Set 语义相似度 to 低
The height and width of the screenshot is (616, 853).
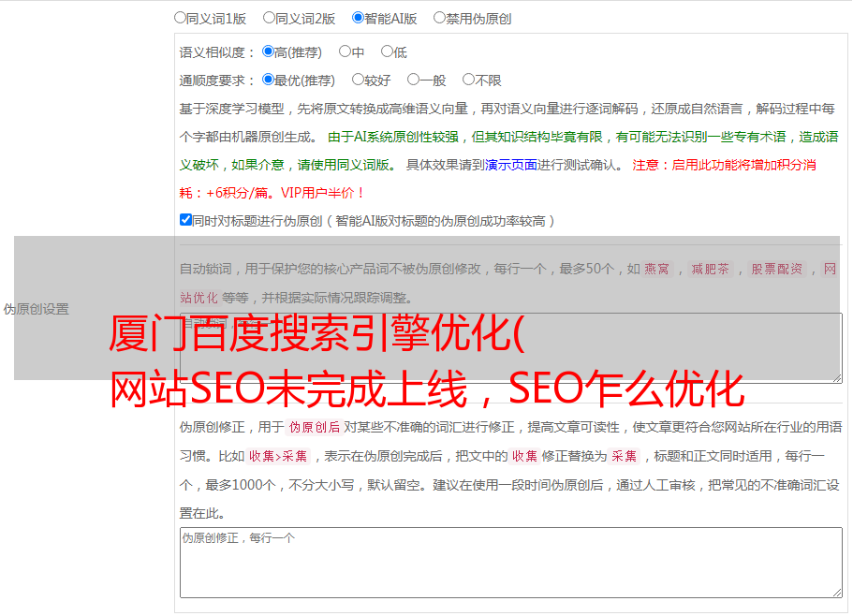click(387, 51)
